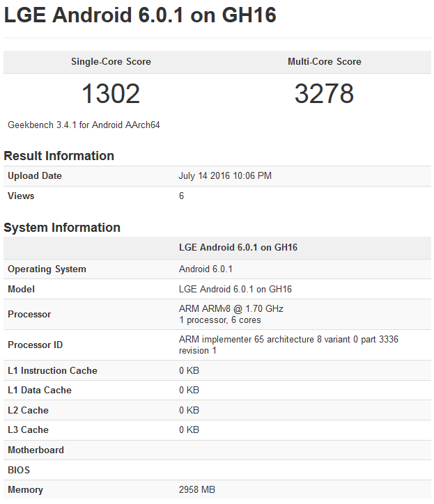The height and width of the screenshot is (504, 434).
Task: Select the Single-Core Score header
Action: tap(111, 61)
